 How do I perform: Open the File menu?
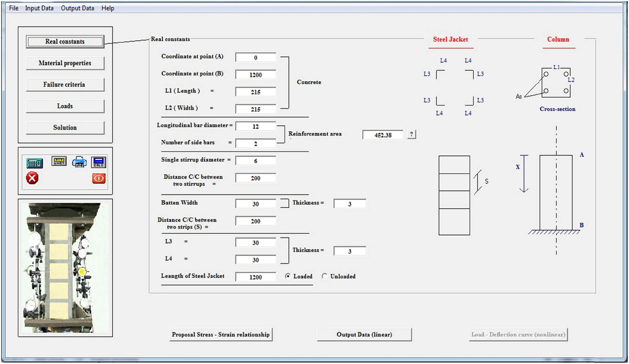click(x=14, y=8)
